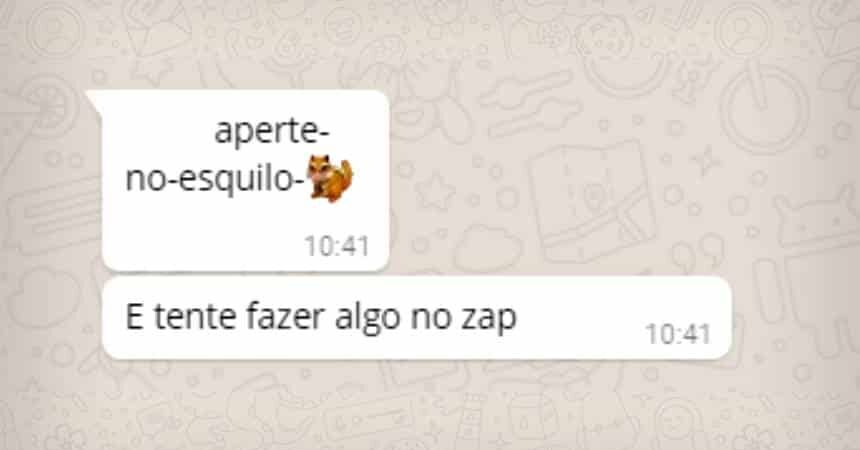The width and height of the screenshot is (860, 450).
Task: Click the squirrel's tail in the emoji
Action: pos(344,175)
